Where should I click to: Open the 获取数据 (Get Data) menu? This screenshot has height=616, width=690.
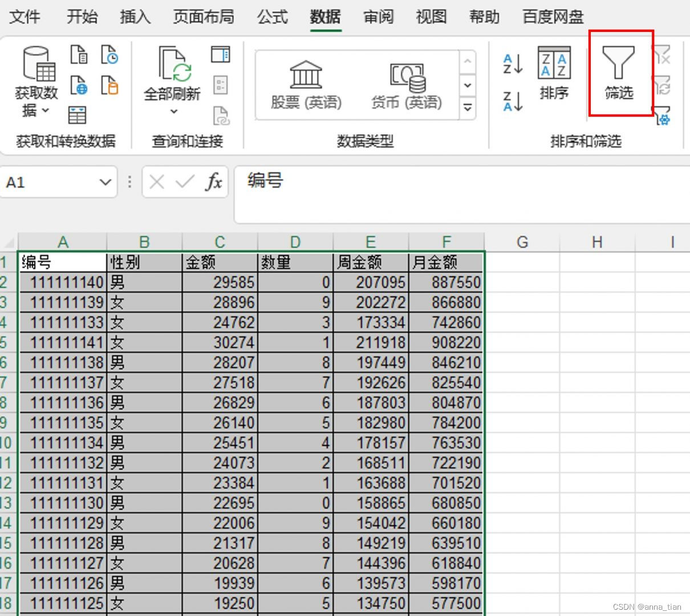(36, 83)
